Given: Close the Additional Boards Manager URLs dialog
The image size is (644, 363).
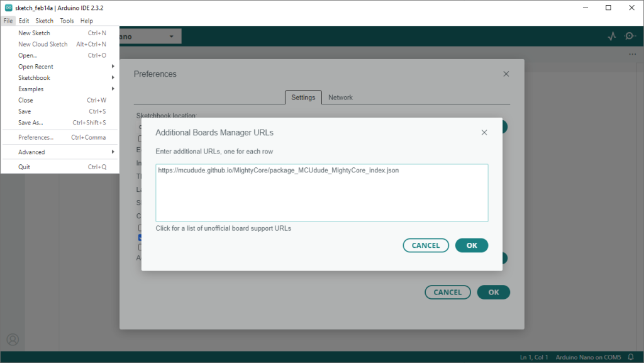Looking at the screenshot, I should coord(484,133).
